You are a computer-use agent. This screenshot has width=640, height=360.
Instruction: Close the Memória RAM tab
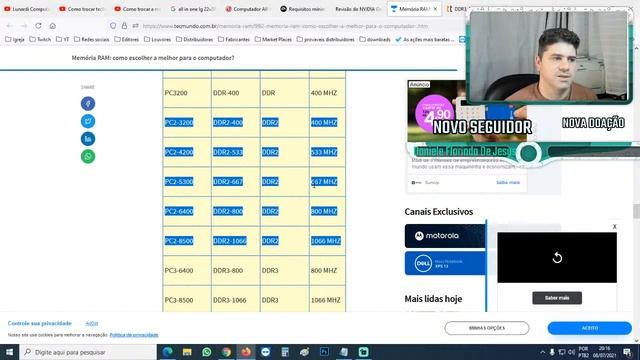pos(435,9)
